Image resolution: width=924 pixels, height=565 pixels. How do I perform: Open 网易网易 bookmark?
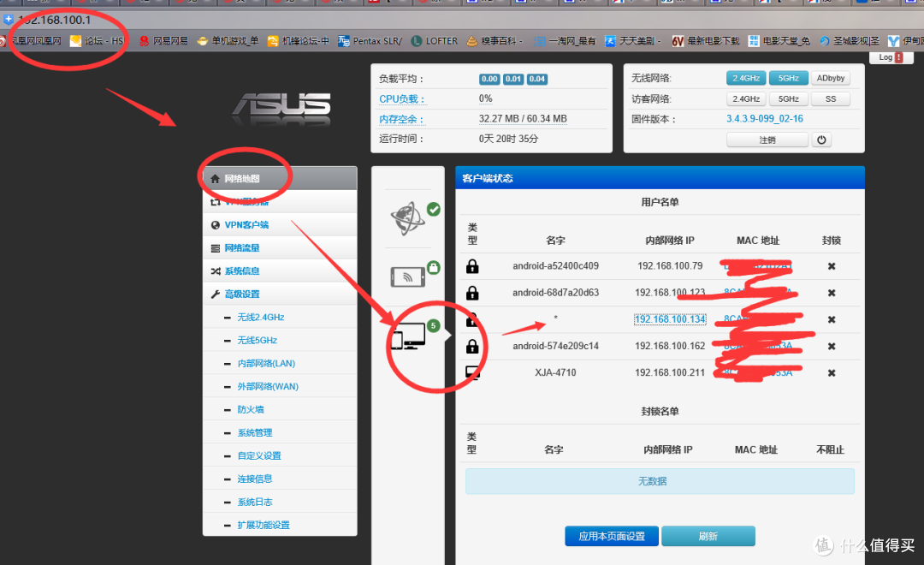coord(163,41)
